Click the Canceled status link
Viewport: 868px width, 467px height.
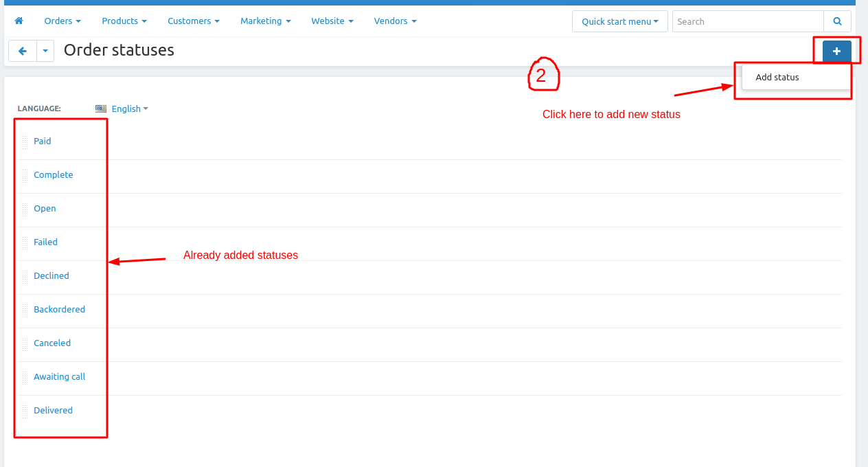(x=52, y=343)
